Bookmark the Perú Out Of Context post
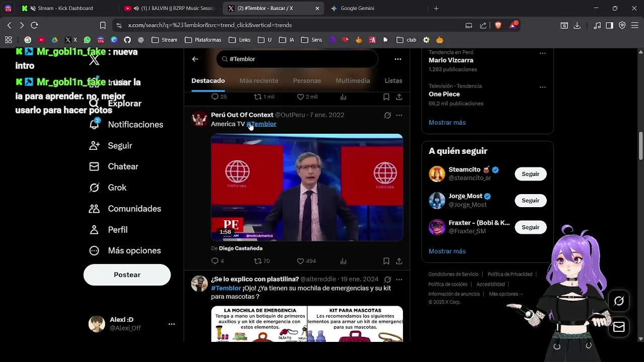Viewport: 644px width, 362px height. click(x=386, y=261)
